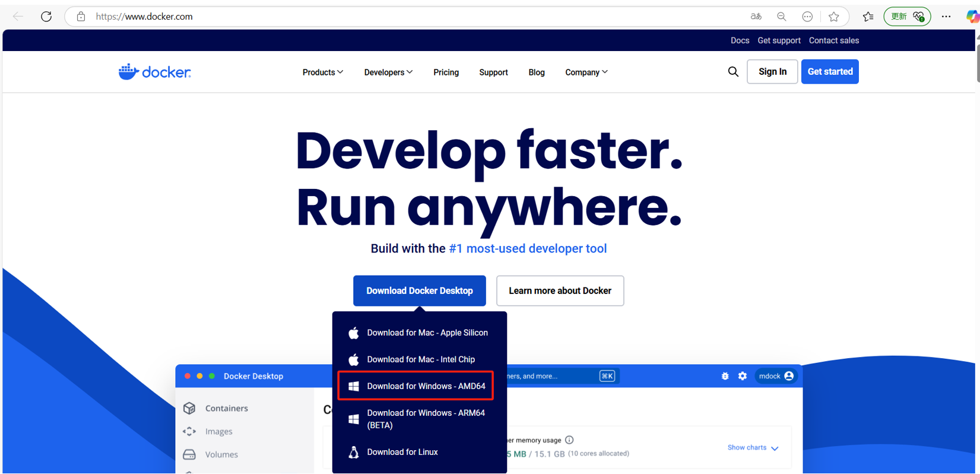
Task: Click the red dot in Docker Desktop title bar
Action: click(188, 376)
